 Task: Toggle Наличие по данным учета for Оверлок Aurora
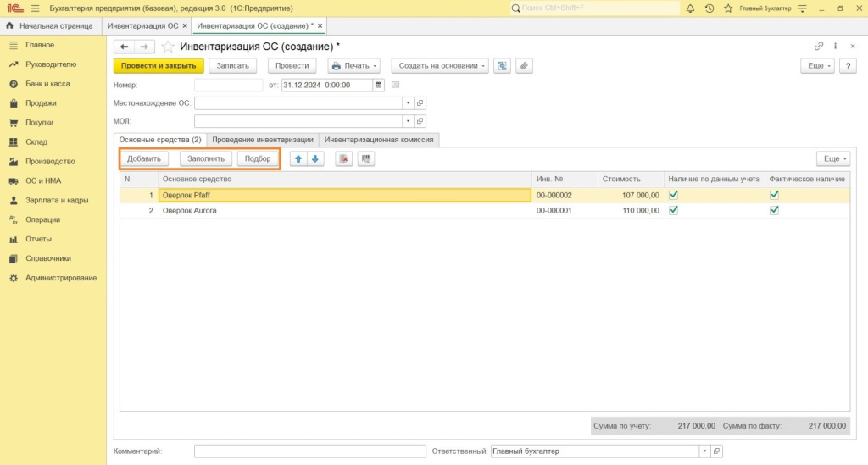pyautogui.click(x=674, y=210)
